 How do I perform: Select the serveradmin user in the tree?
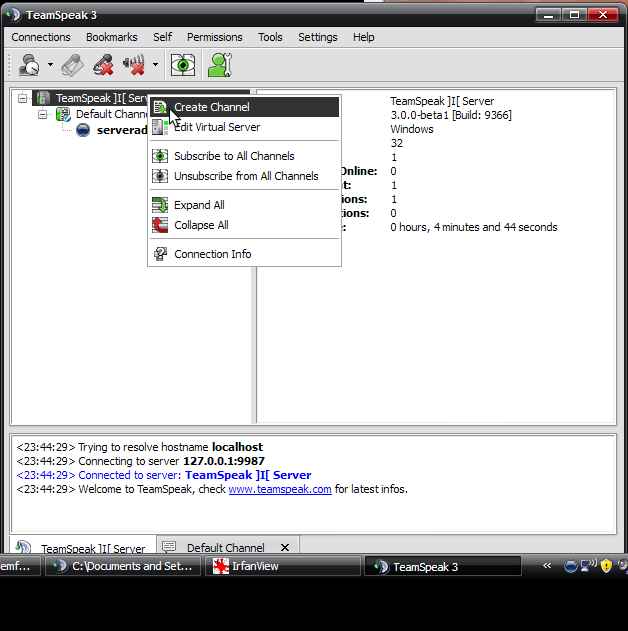coord(122,130)
